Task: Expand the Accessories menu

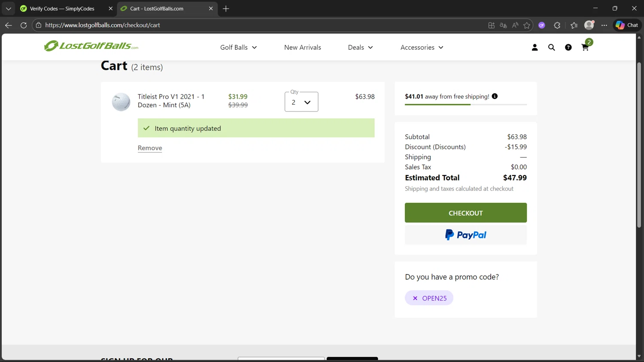Action: [422, 48]
